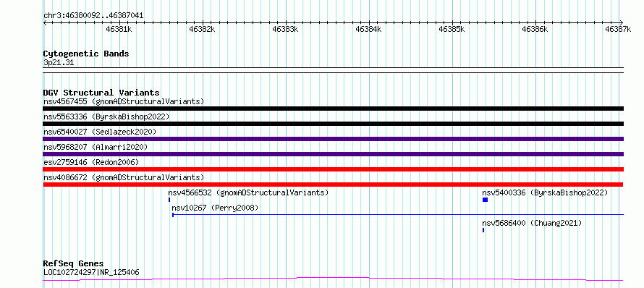Image resolution: width=644 pixels, height=288 pixels.
Task: Click the magenta LOC102724297 gene line
Action: pyautogui.click(x=333, y=279)
